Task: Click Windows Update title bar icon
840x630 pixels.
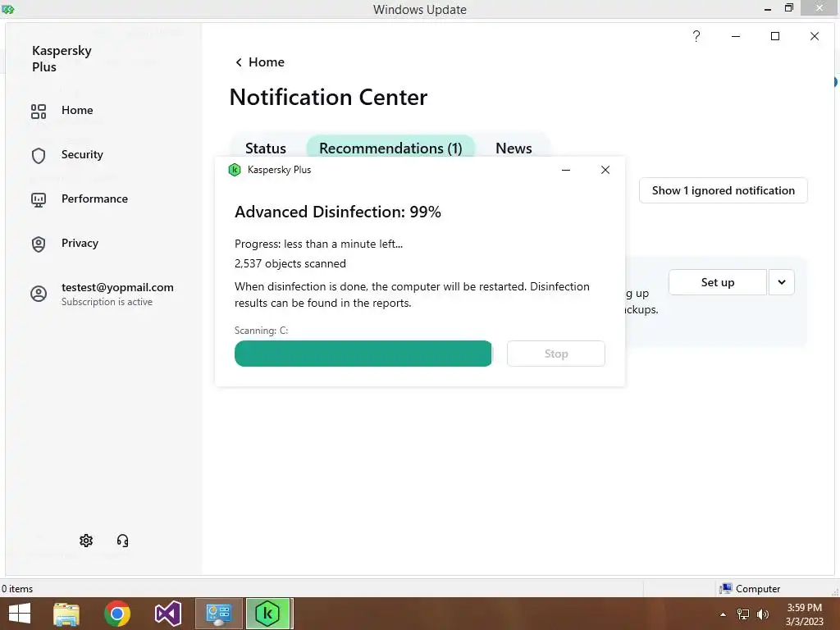Action: point(7,9)
